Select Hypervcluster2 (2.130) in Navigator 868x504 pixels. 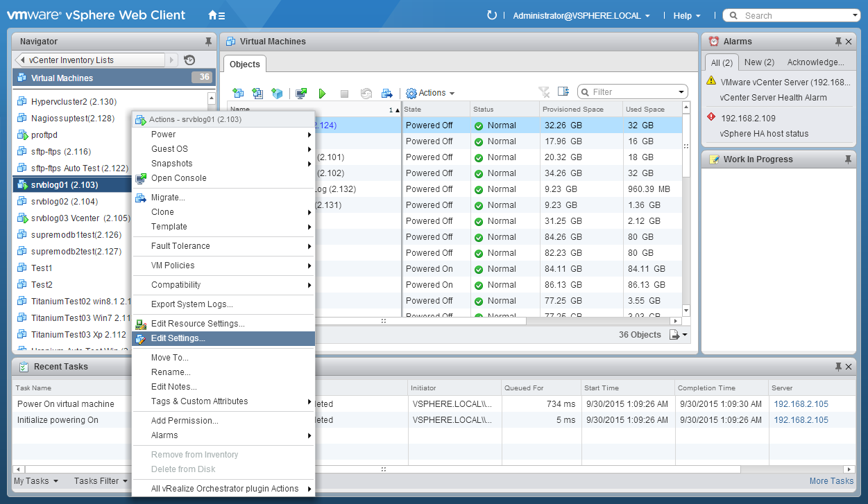coord(74,102)
